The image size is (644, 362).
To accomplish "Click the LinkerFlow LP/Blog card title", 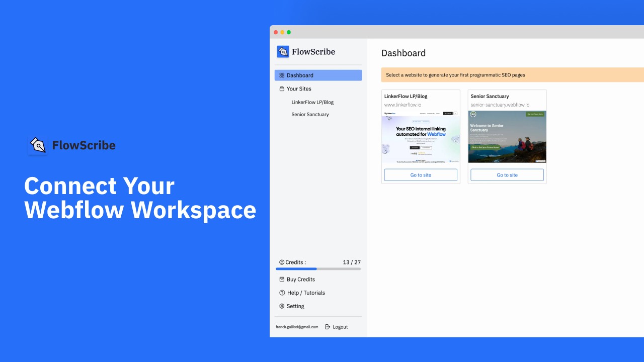I will (x=406, y=96).
